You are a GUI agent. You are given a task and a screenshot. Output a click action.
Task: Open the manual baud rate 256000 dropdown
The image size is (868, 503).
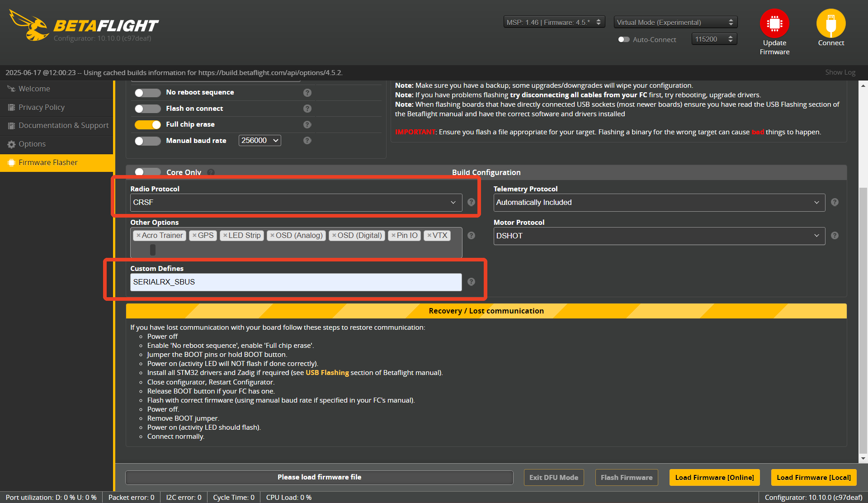pos(260,141)
